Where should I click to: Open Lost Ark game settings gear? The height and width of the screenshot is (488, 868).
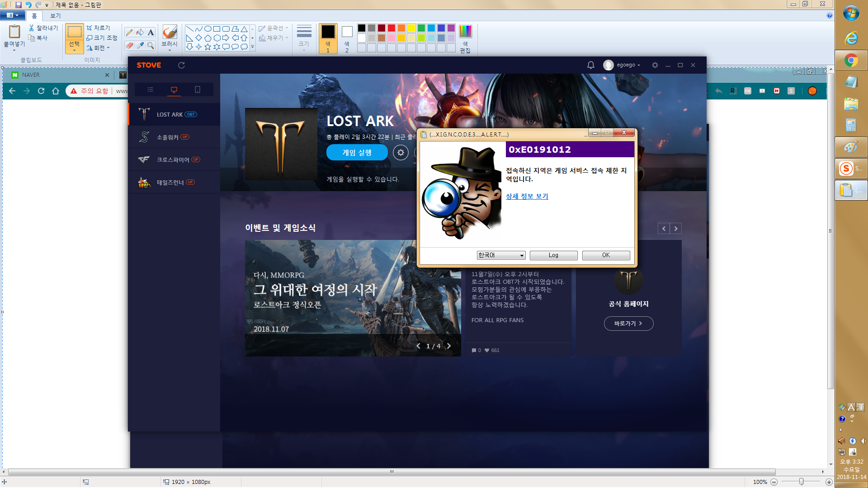click(401, 153)
